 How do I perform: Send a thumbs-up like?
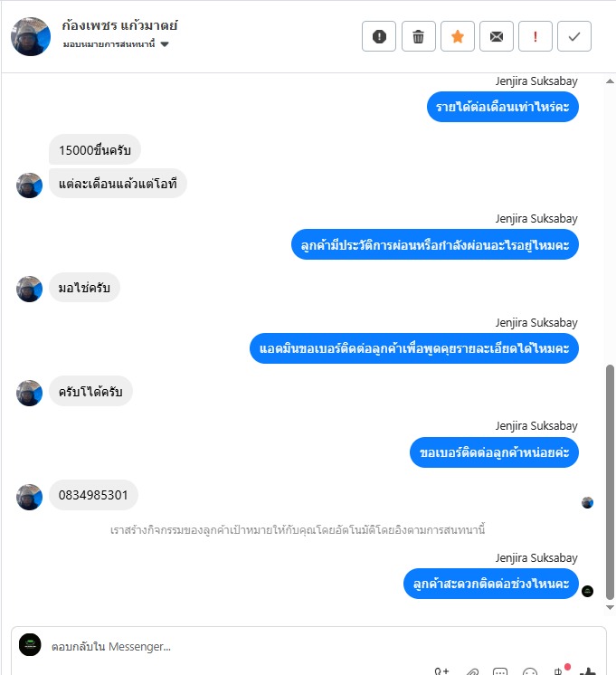(x=588, y=671)
